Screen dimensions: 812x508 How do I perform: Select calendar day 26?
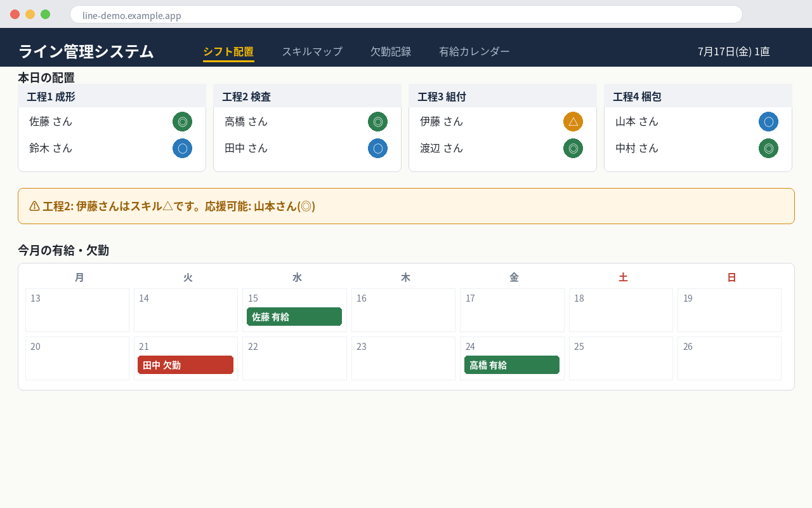coord(730,358)
